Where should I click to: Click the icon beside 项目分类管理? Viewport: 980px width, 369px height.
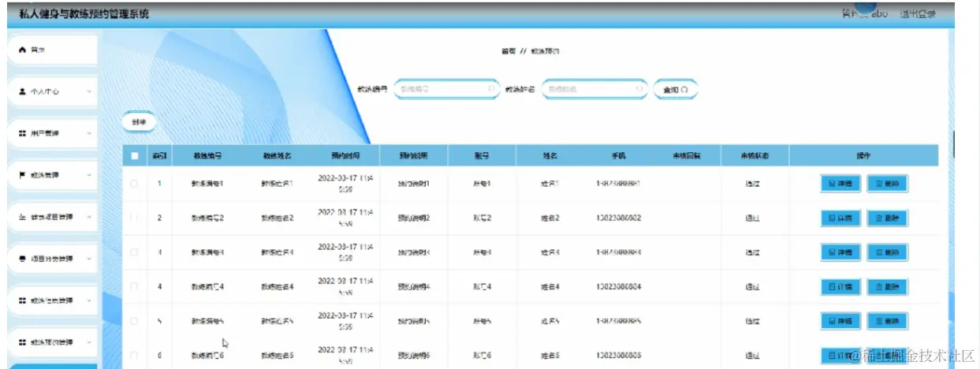(22, 259)
